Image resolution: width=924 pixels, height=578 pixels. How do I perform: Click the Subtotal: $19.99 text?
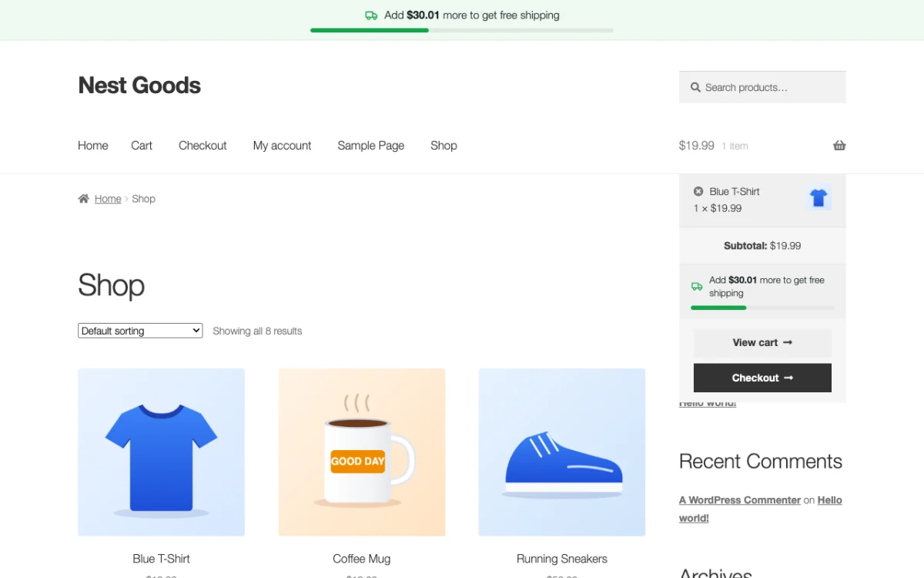[x=762, y=246]
